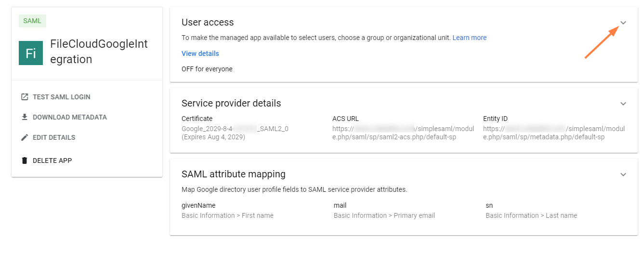Select the User access heading

point(208,22)
